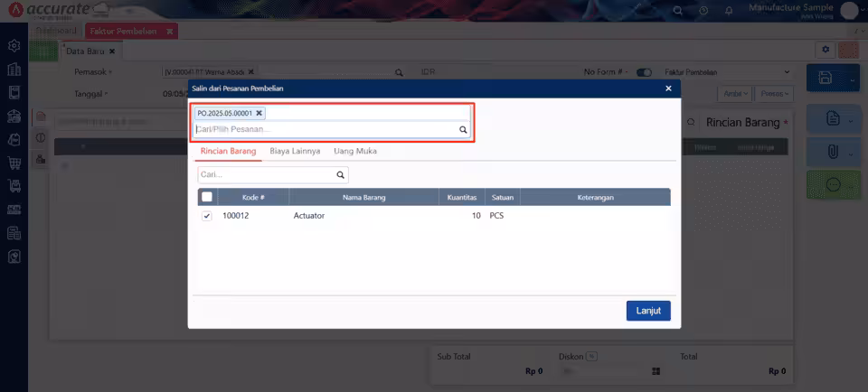Screen dimensions: 868x392
Task: Uncheck the 100012 Actuator row checkbox
Action: 207,216
